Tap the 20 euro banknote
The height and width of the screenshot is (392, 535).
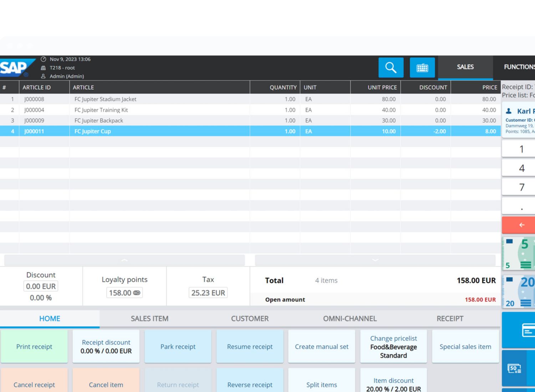pyautogui.click(x=519, y=292)
